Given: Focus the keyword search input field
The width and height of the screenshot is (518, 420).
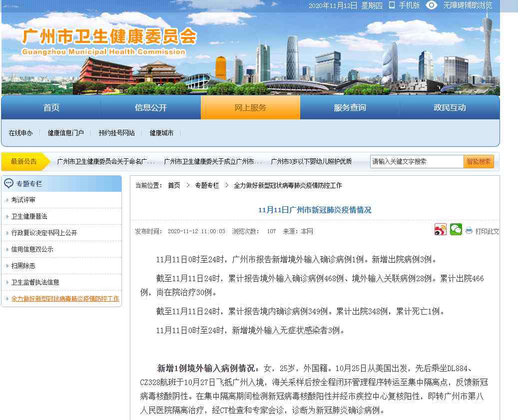Looking at the screenshot, I should click(x=417, y=161).
